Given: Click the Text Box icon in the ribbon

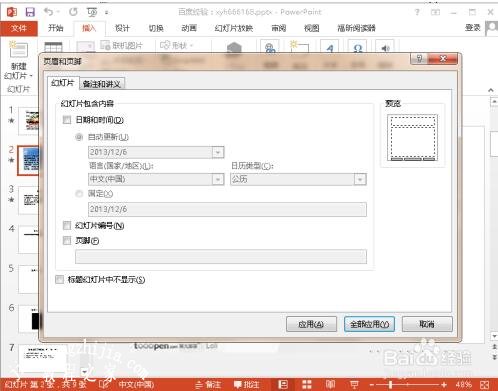Looking at the screenshot, I should (299, 46).
